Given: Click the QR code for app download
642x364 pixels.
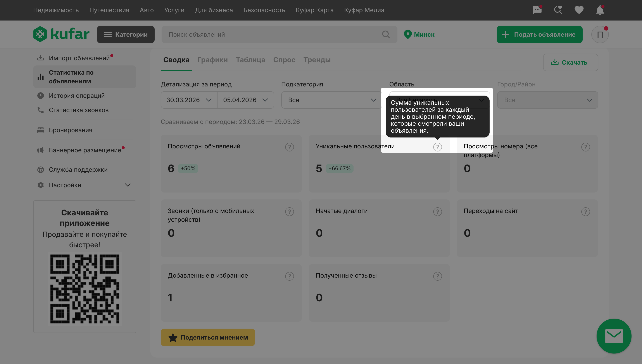Looking at the screenshot, I should click(x=85, y=289).
